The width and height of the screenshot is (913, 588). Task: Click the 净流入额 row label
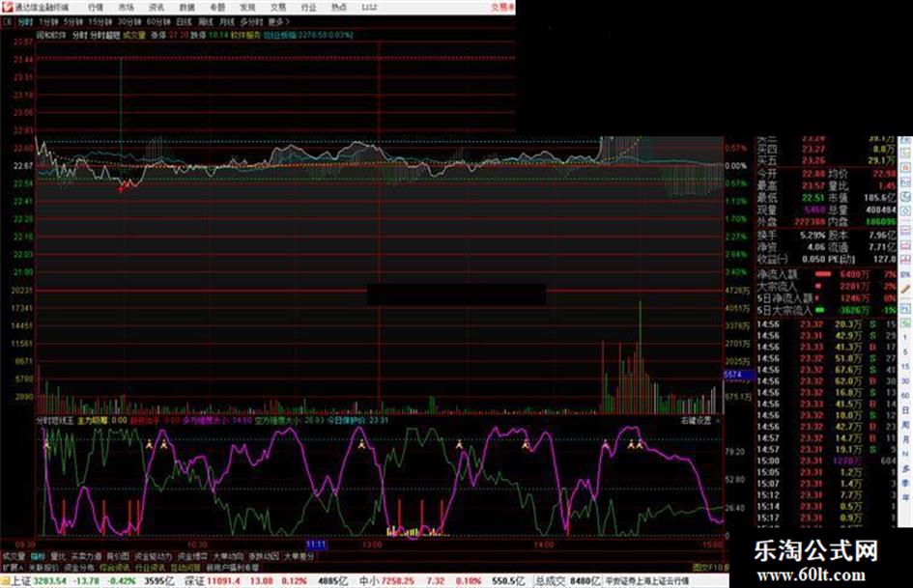tap(778, 274)
